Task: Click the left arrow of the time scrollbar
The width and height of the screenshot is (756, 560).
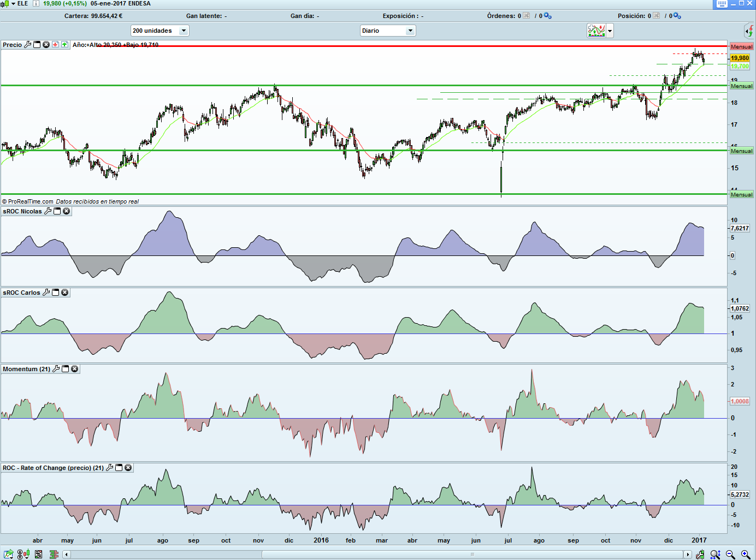Action: tap(67, 555)
